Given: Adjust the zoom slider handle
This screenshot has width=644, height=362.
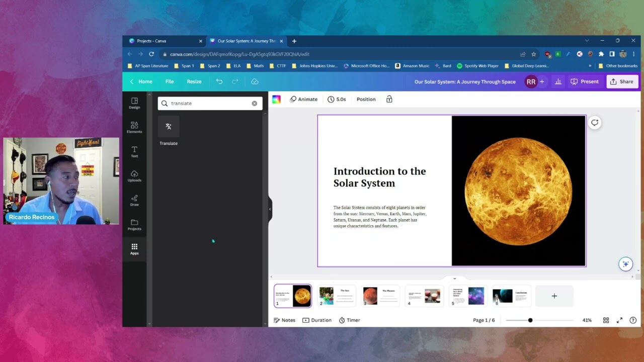Looking at the screenshot, I should coord(530,320).
